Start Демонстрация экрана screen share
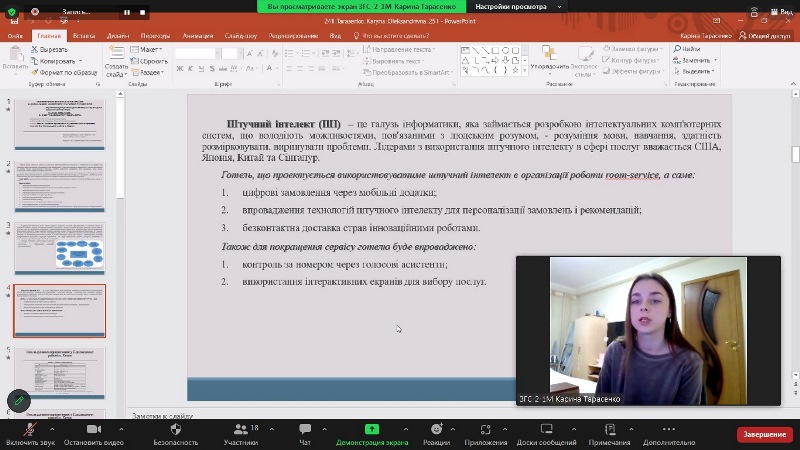Screen dimensions: 800x450 point(372,434)
